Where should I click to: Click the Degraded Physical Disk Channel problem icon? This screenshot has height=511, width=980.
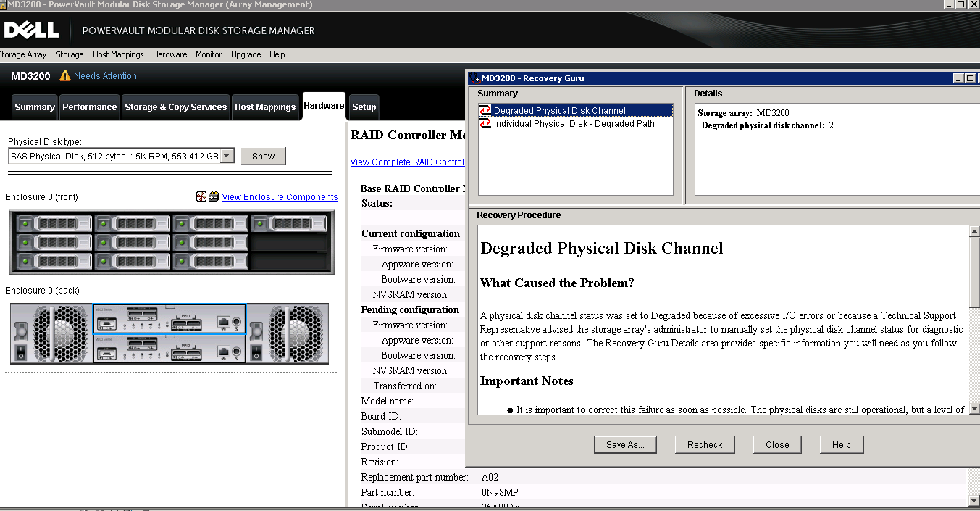tap(485, 111)
